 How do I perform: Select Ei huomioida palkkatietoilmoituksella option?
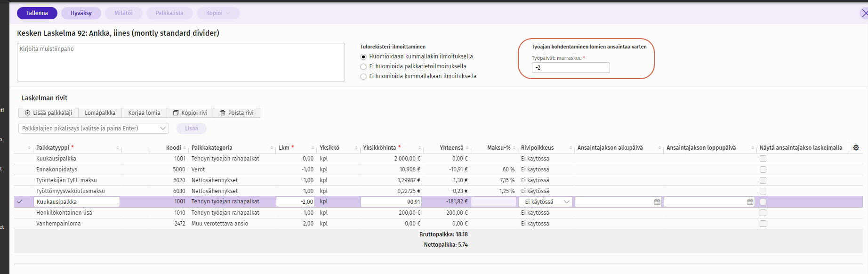[x=363, y=66]
